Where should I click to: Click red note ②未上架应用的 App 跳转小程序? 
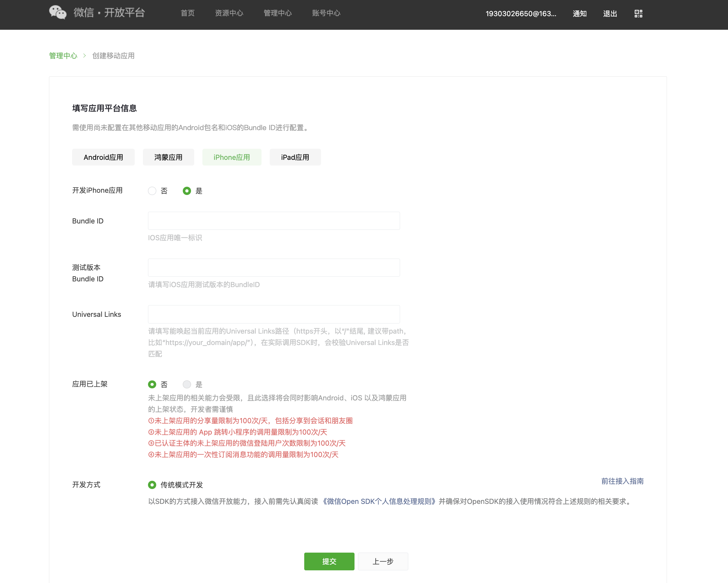238,432
